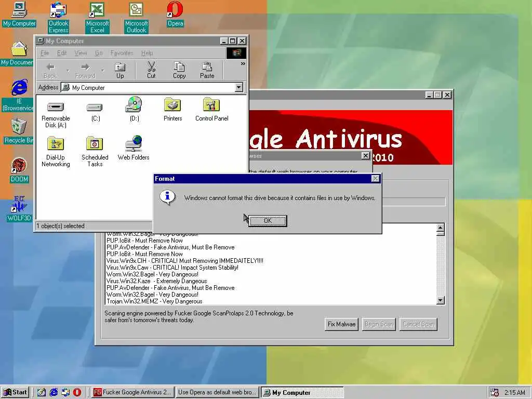532x399 pixels.
Task: Open Forward history dropdown arrow
Action: 102,71
